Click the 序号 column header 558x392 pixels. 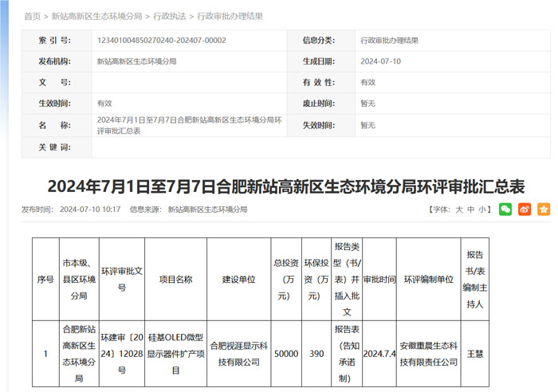(x=45, y=279)
